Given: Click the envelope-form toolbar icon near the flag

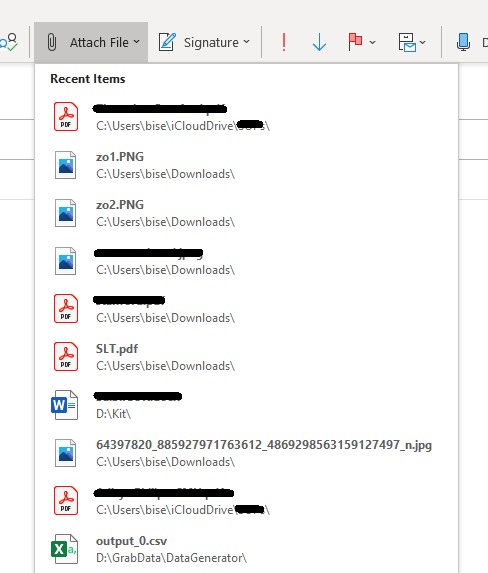Looking at the screenshot, I should (407, 42).
